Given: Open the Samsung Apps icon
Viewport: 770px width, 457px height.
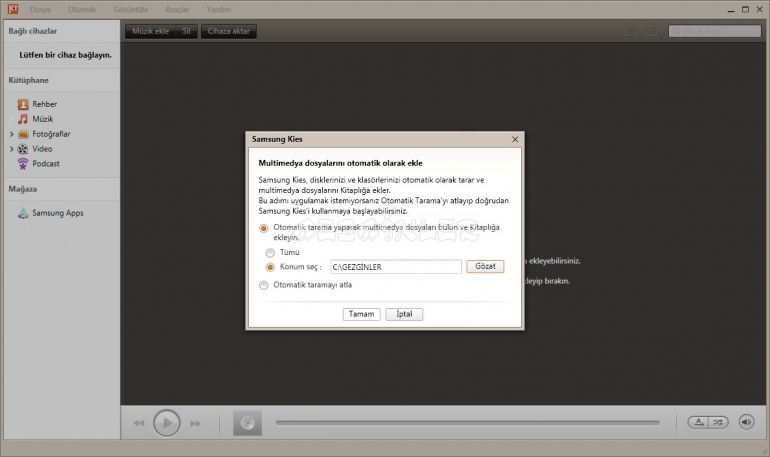Looking at the screenshot, I should [x=23, y=213].
